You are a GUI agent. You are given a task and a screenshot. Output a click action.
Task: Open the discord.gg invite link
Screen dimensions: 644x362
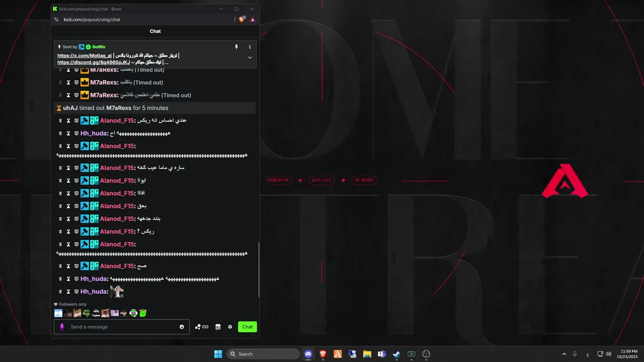94,62
